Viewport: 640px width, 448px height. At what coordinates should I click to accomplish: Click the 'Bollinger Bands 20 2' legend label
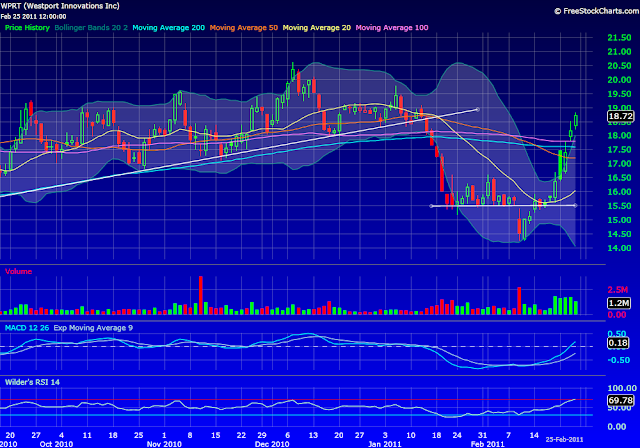pyautogui.click(x=91, y=28)
